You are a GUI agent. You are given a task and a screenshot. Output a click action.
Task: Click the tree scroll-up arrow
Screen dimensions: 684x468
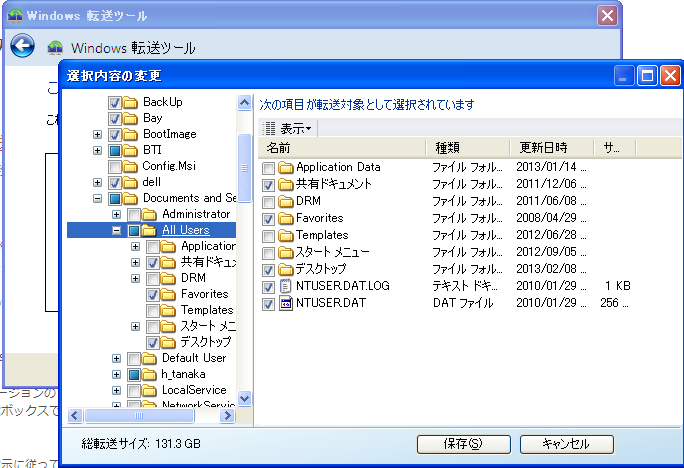coord(245,103)
